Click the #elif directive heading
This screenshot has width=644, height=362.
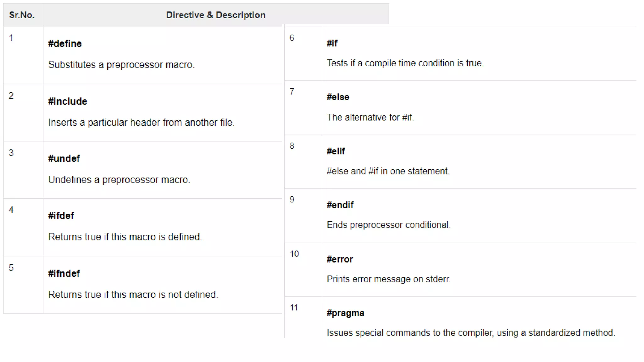(336, 151)
